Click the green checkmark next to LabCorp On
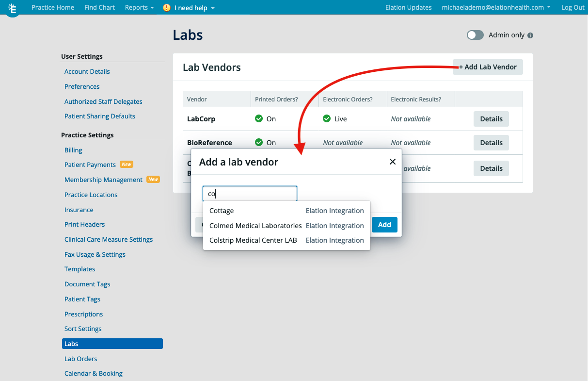The width and height of the screenshot is (588, 381). click(259, 118)
